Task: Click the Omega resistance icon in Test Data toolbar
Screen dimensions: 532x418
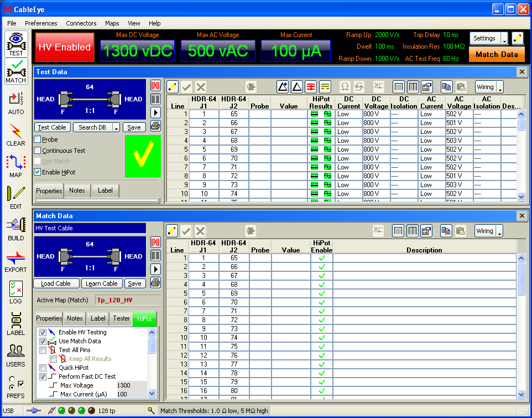Action: [x=345, y=87]
